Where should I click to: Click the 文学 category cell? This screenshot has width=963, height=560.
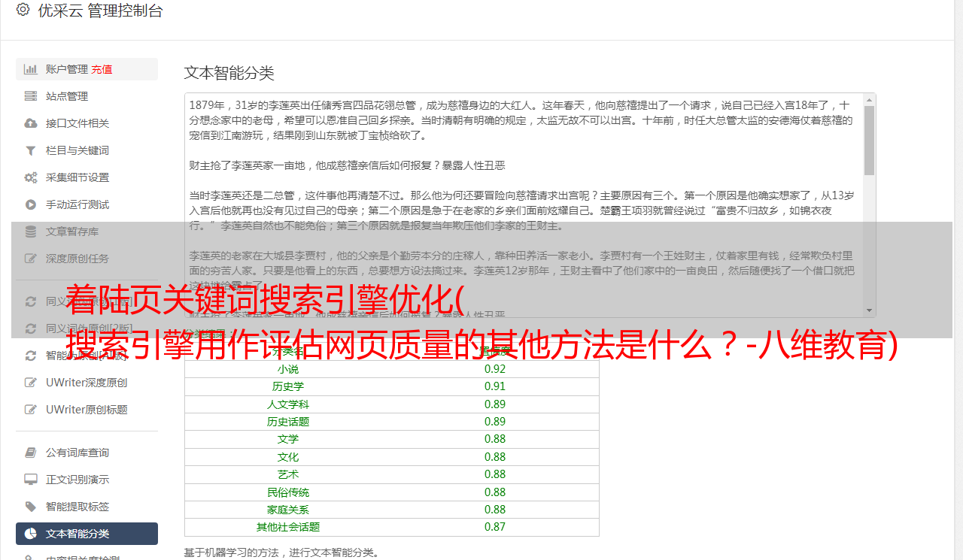point(288,439)
